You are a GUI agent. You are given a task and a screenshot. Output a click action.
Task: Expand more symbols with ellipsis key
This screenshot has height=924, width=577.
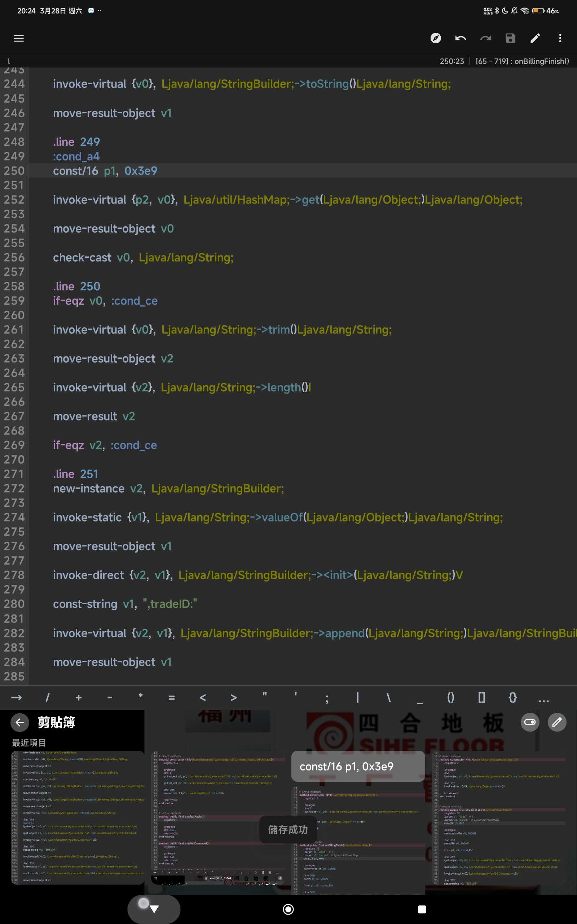[543, 698]
